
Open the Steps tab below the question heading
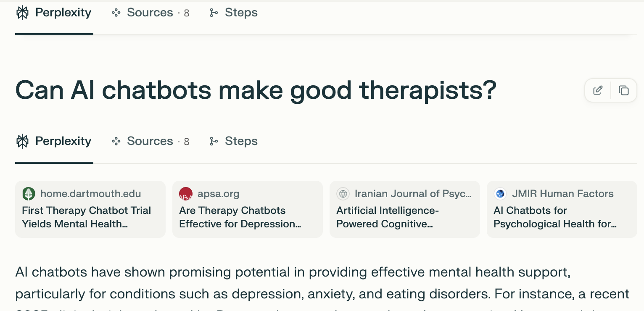point(241,141)
